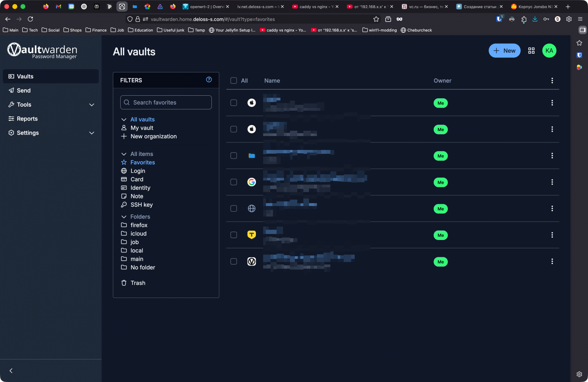Viewport: 588px width, 382px height.
Task: Open the item with the globe icon
Action: coord(252,208)
